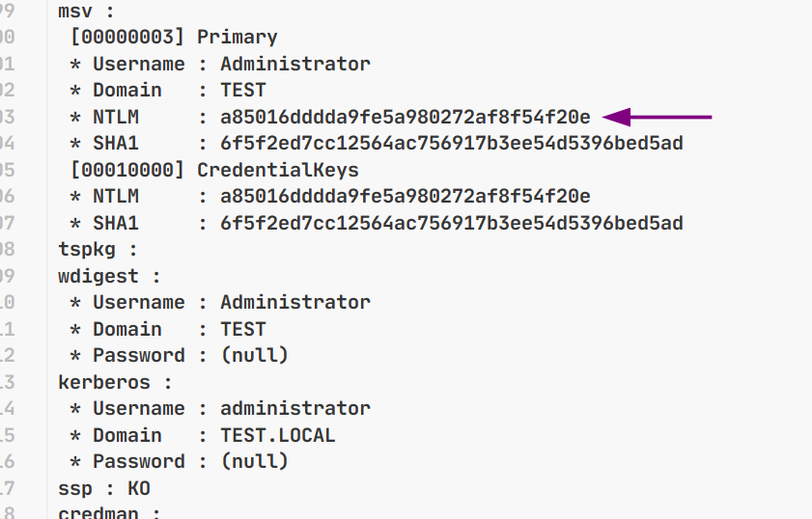
Task: Click the [00010000] CredentialKeys line
Action: pos(214,170)
